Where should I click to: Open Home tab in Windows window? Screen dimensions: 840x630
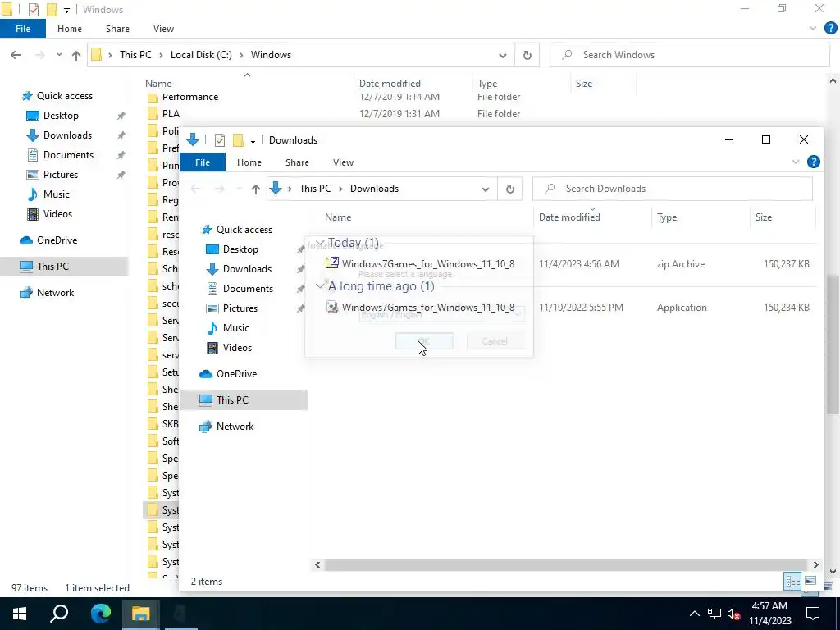click(x=70, y=29)
